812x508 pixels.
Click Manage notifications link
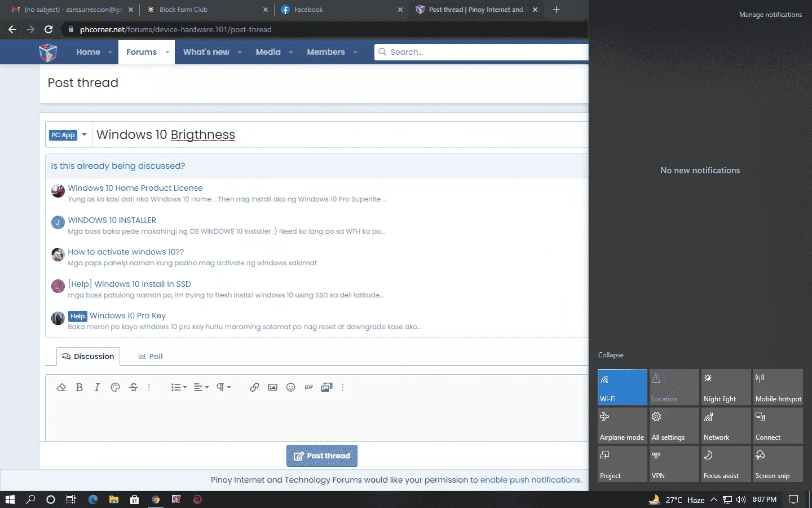(x=770, y=15)
